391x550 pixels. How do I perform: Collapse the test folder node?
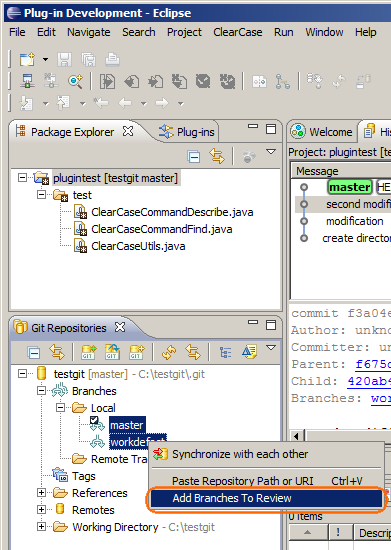click(41, 194)
